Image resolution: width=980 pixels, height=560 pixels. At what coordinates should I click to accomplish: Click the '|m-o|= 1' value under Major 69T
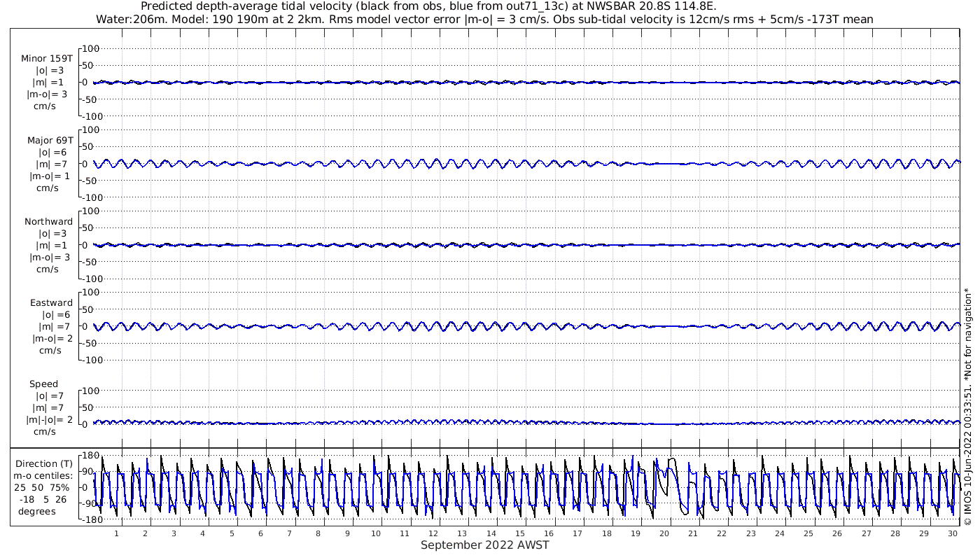click(49, 176)
